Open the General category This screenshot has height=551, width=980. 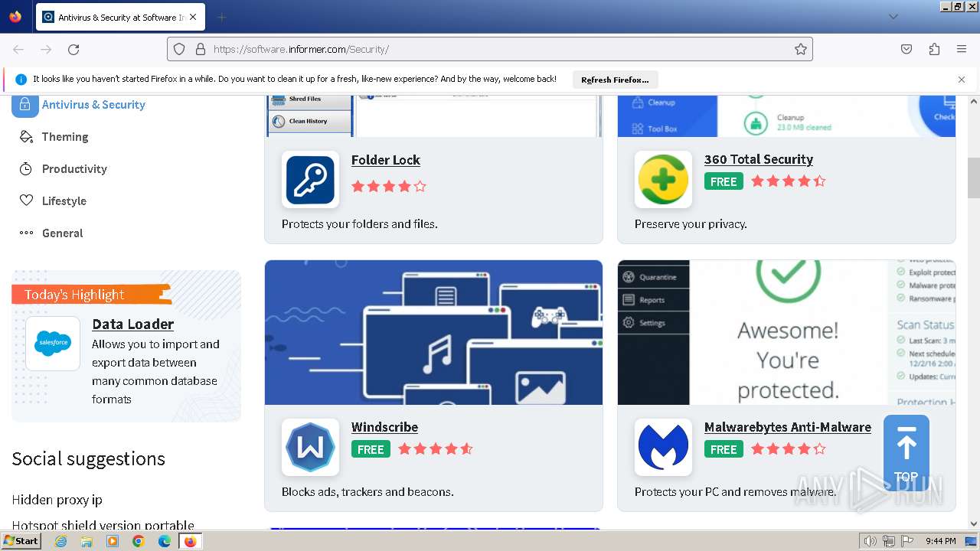(x=62, y=233)
